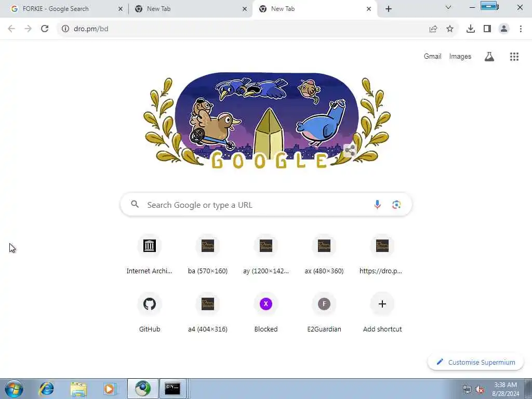This screenshot has height=399, width=532.
Task: Open Internet Archive shortcut
Action: click(149, 255)
